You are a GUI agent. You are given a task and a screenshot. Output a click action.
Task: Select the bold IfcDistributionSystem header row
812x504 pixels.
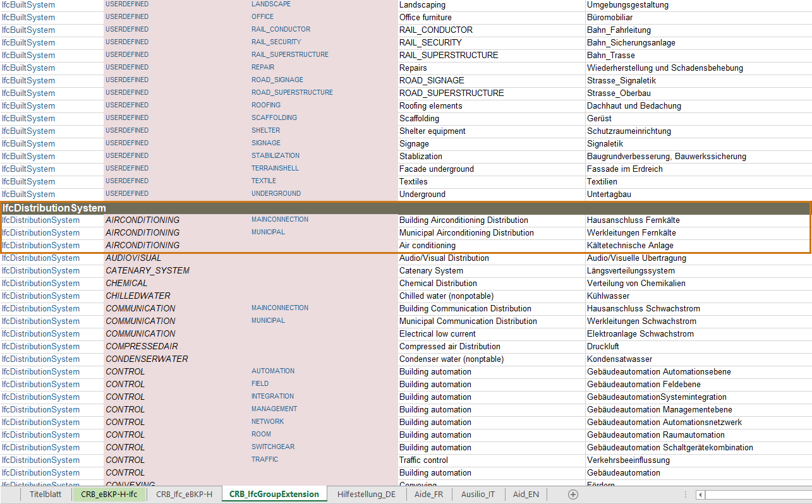pyautogui.click(x=406, y=208)
